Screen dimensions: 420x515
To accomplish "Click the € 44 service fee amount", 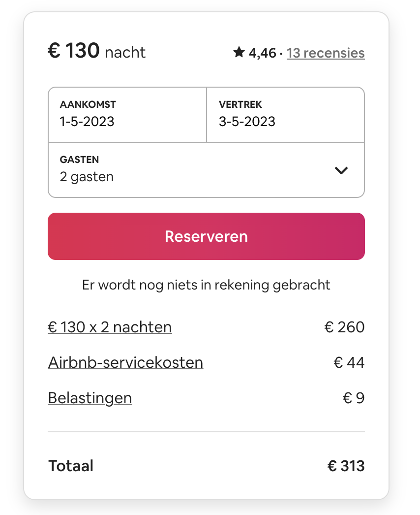I will (349, 362).
